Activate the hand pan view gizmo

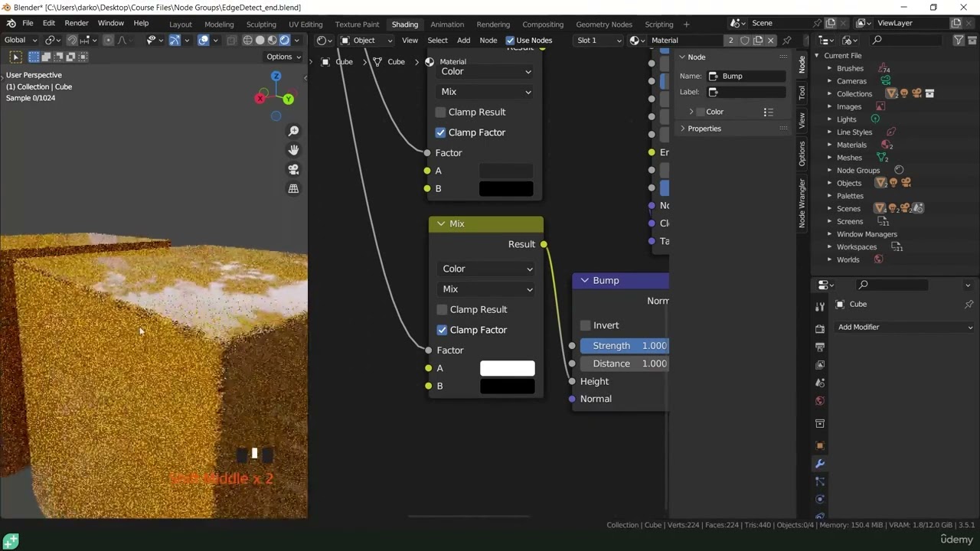point(293,150)
